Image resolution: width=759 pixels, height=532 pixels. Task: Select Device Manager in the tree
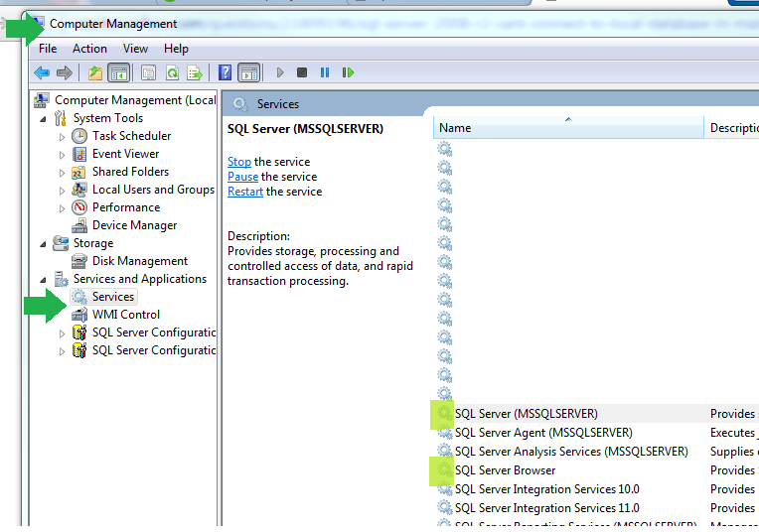(134, 225)
